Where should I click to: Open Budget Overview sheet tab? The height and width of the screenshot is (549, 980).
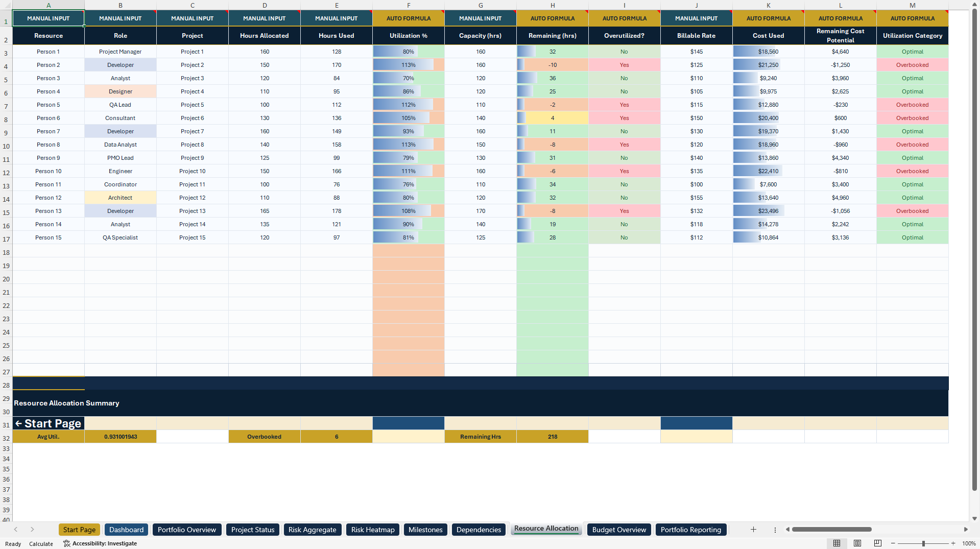[x=619, y=530]
